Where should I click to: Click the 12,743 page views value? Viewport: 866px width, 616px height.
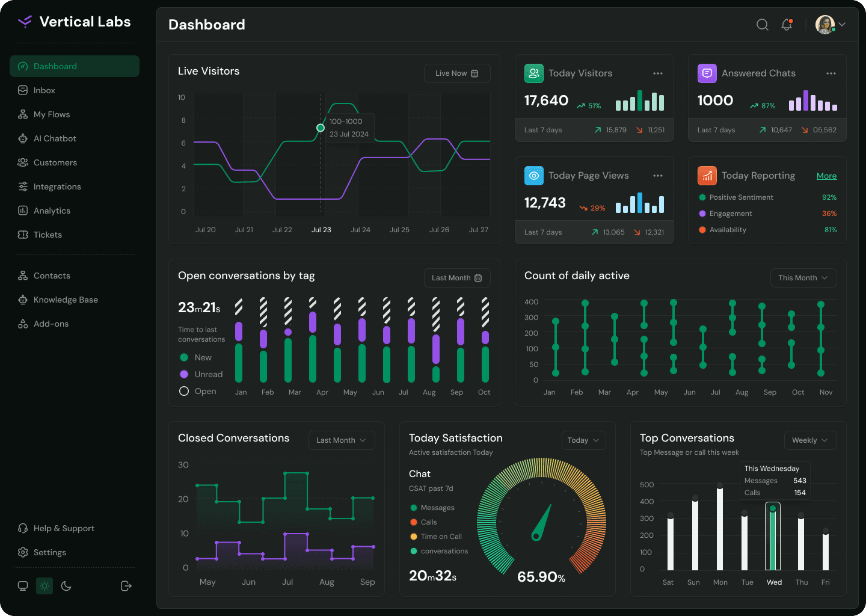[x=545, y=203]
